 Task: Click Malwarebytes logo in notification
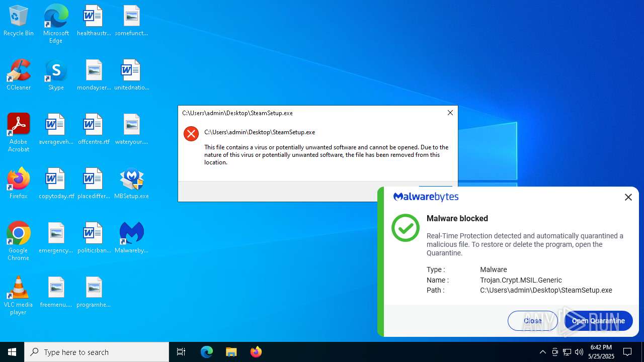426,197
